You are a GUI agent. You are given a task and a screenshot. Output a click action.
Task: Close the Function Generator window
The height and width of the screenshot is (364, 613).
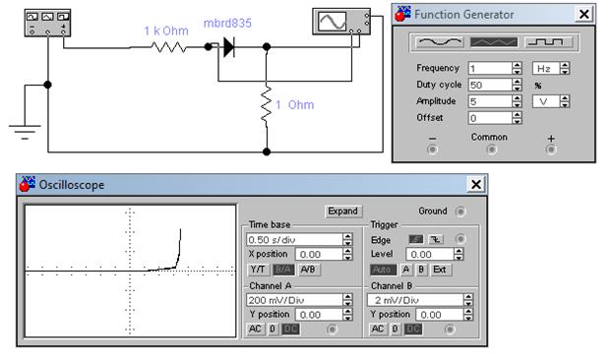click(584, 15)
